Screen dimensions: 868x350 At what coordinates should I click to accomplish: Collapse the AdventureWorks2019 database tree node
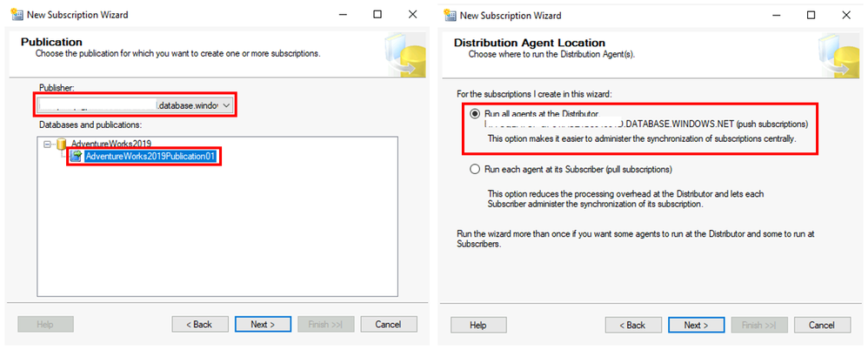47,144
